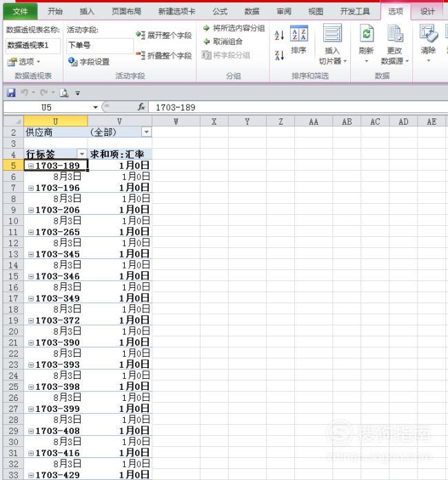The width and height of the screenshot is (448, 480).
Task: Open the PivotTable Options dropdown arrow
Action: (39, 62)
